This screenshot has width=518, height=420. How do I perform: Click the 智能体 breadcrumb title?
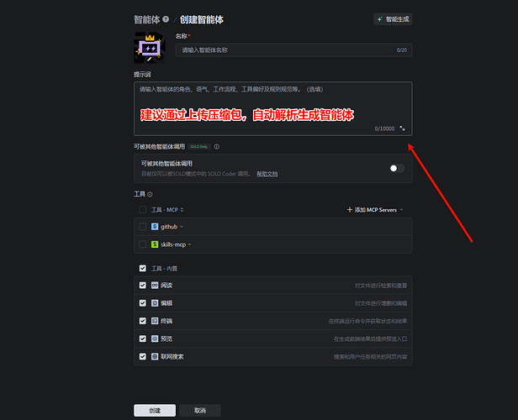point(147,19)
